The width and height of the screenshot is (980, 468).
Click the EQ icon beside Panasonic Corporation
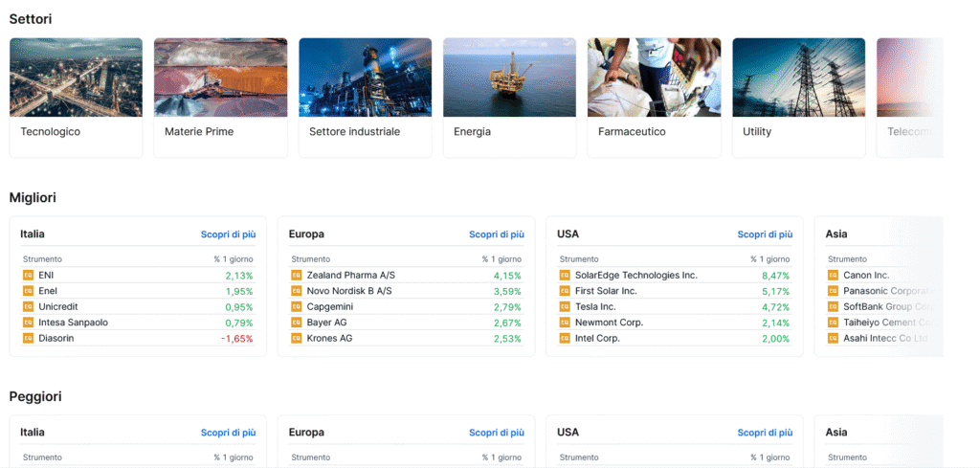point(833,291)
